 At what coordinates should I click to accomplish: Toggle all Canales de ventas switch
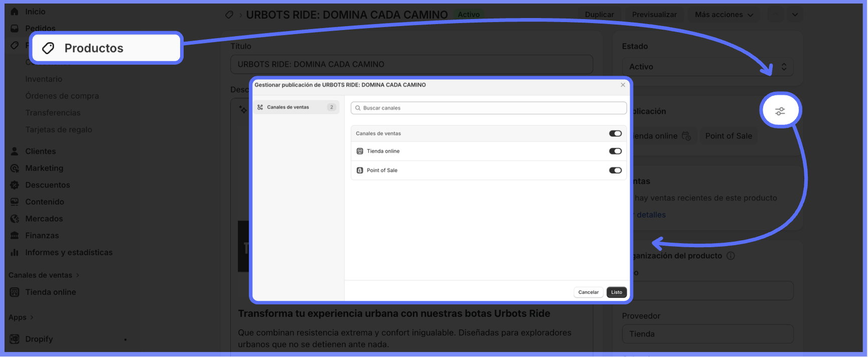click(x=615, y=133)
